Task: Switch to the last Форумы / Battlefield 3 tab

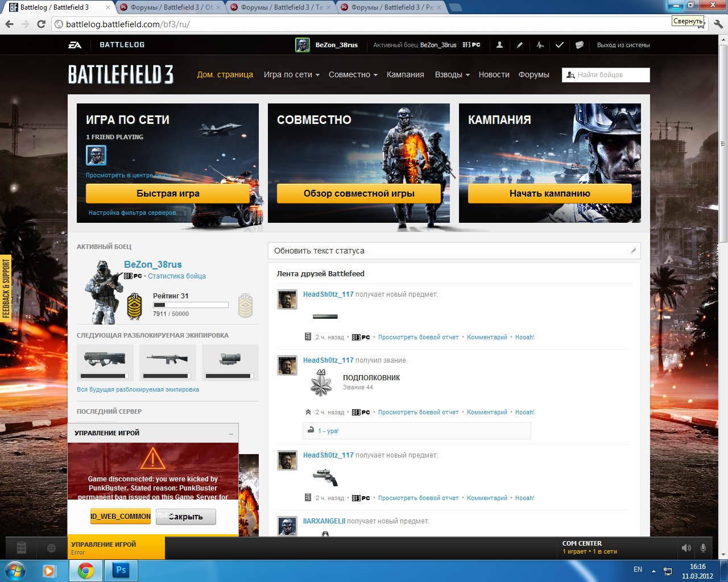Action: [x=391, y=7]
